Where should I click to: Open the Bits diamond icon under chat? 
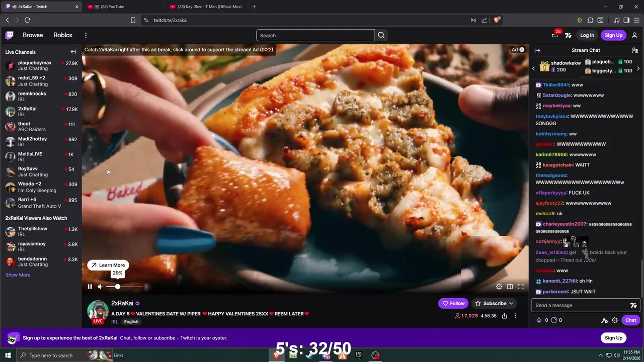point(539,320)
